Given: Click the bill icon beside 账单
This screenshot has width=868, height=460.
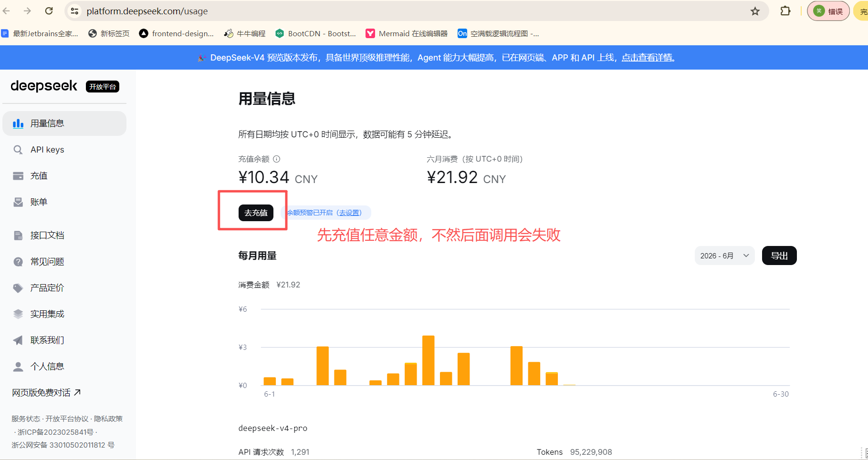Looking at the screenshot, I should point(18,202).
